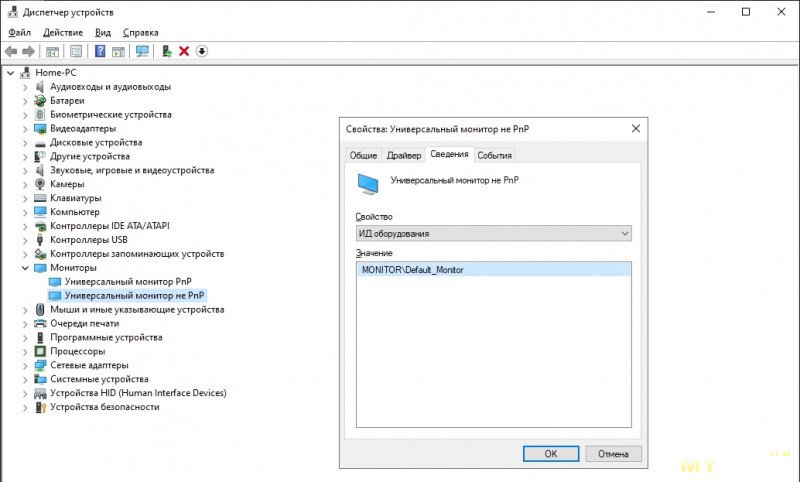The height and width of the screenshot is (482, 800).
Task: Expand the Контроллеры USB category
Action: (x=24, y=240)
